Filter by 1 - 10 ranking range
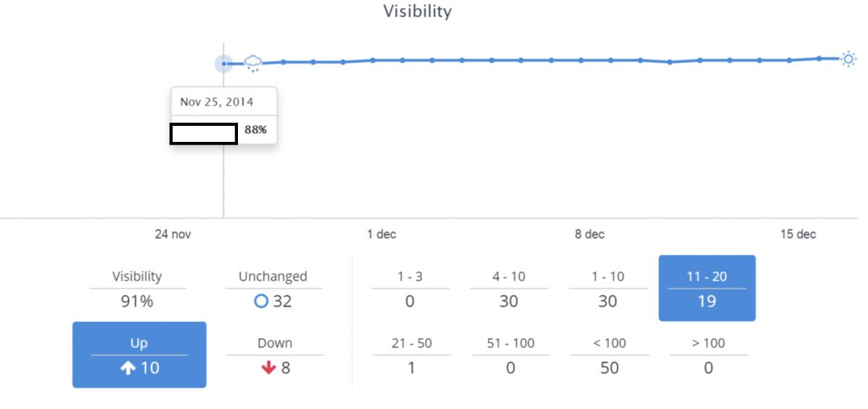 pos(608,289)
